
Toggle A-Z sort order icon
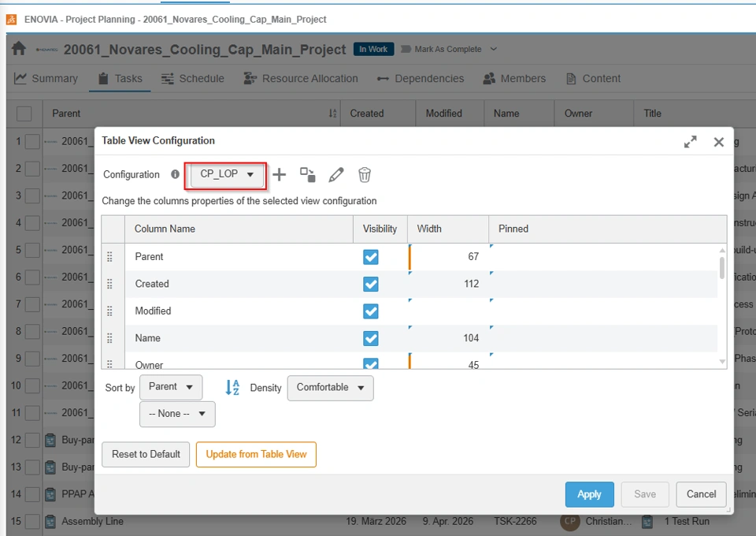click(232, 387)
